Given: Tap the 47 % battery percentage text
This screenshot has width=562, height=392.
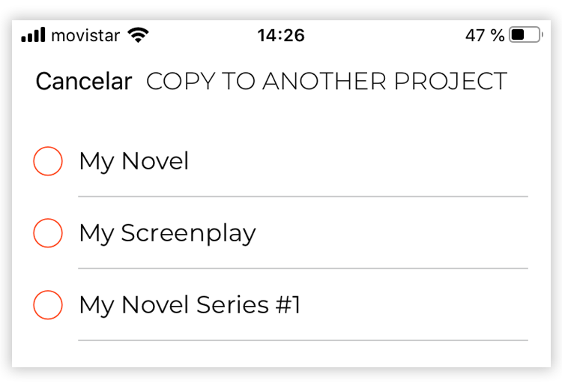Looking at the screenshot, I should click(x=485, y=35).
